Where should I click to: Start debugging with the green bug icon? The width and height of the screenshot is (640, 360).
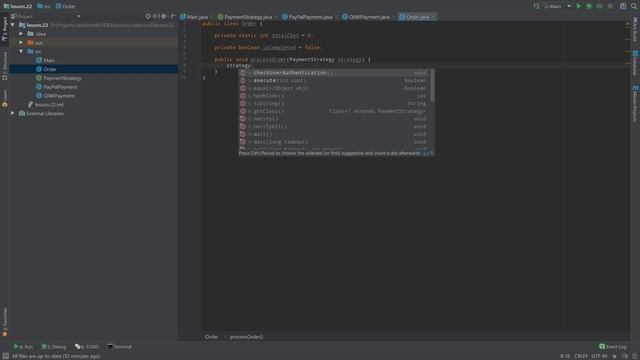point(589,6)
